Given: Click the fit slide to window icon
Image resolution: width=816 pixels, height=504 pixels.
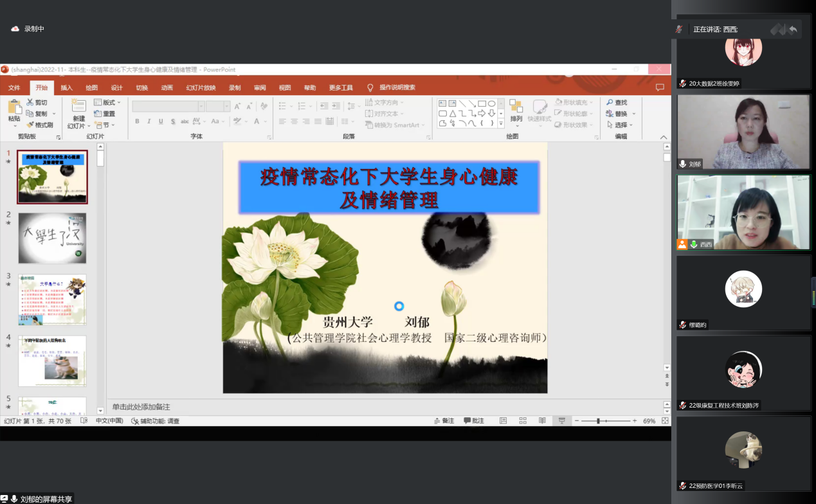Looking at the screenshot, I should click(666, 420).
